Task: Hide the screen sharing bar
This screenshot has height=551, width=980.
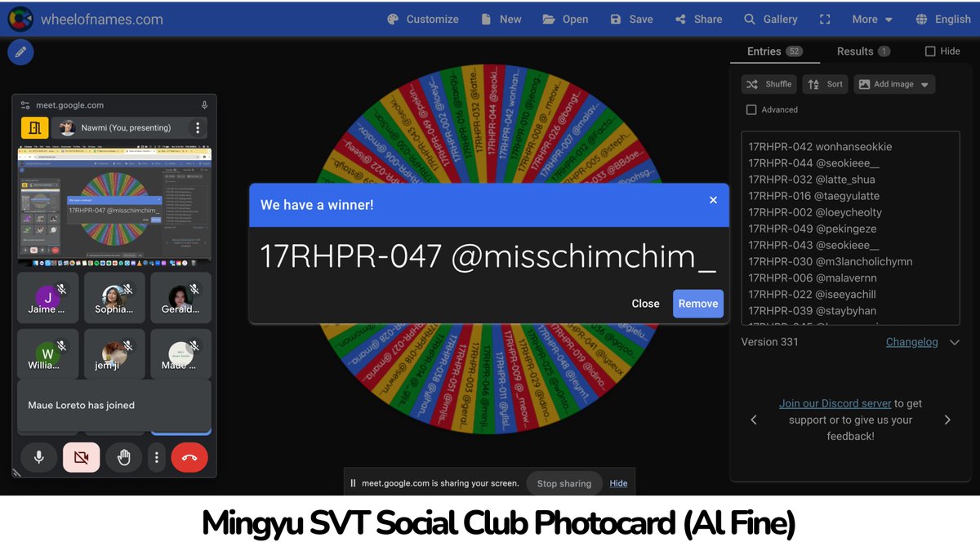Action: [x=619, y=483]
